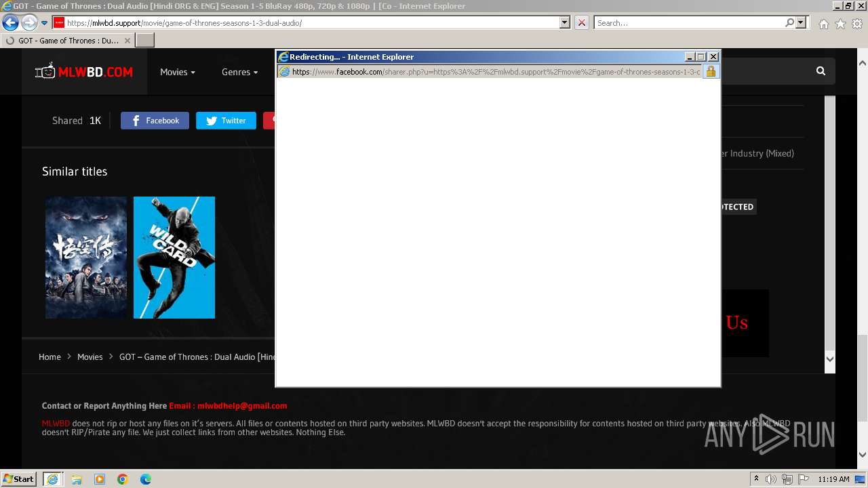Maximize the Redirecting popup window

click(x=701, y=57)
